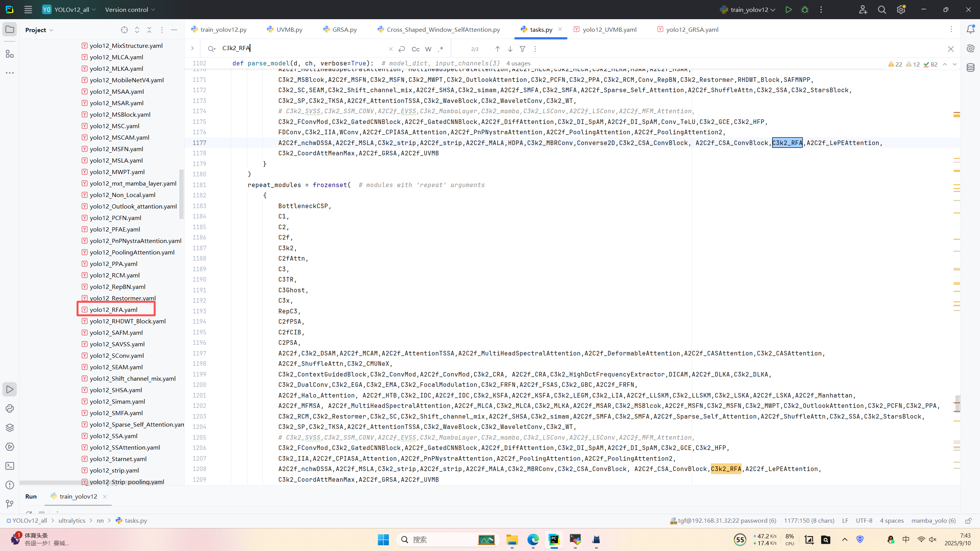Open the Database tool window icon

point(970,68)
